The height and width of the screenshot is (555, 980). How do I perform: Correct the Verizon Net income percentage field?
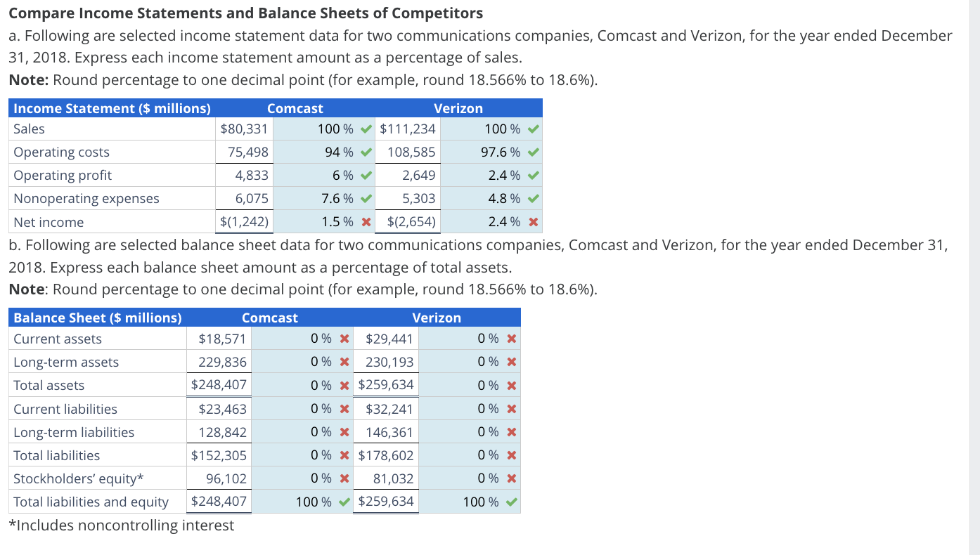click(x=491, y=222)
